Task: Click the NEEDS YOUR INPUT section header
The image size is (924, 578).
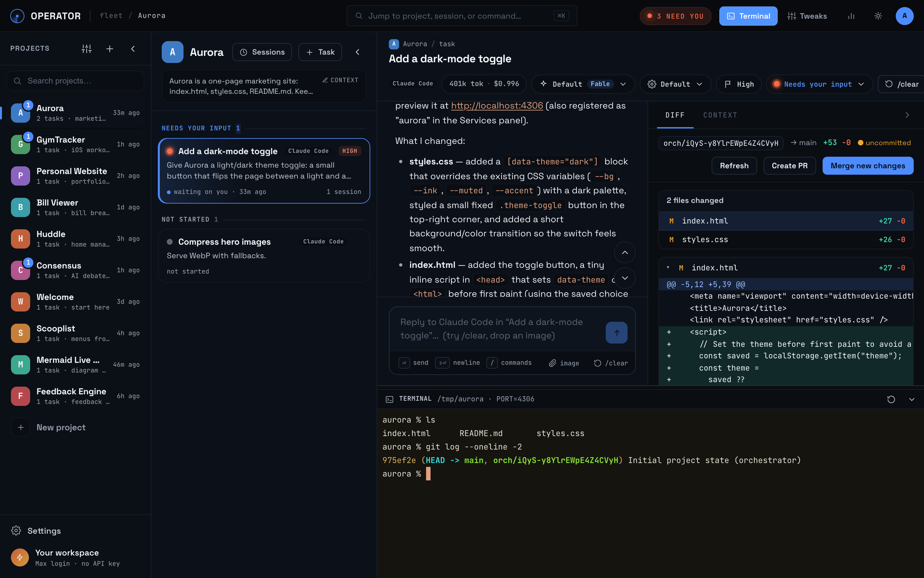Action: click(201, 128)
